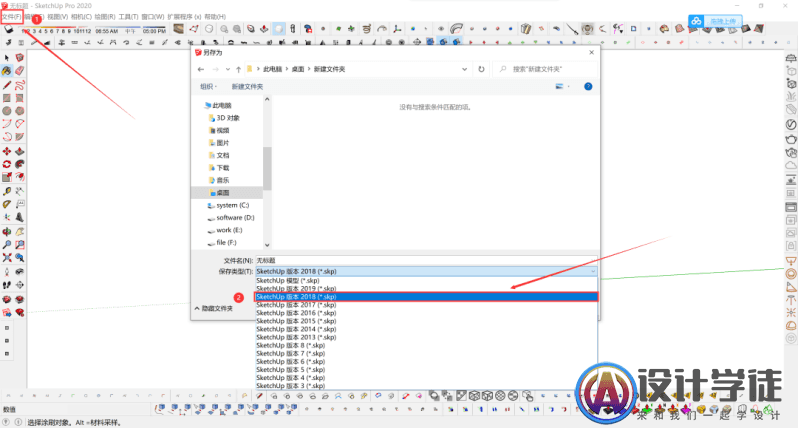Viewport: 798px width, 428px height.
Task: Open the 组织 dropdown in dialog
Action: click(x=208, y=87)
